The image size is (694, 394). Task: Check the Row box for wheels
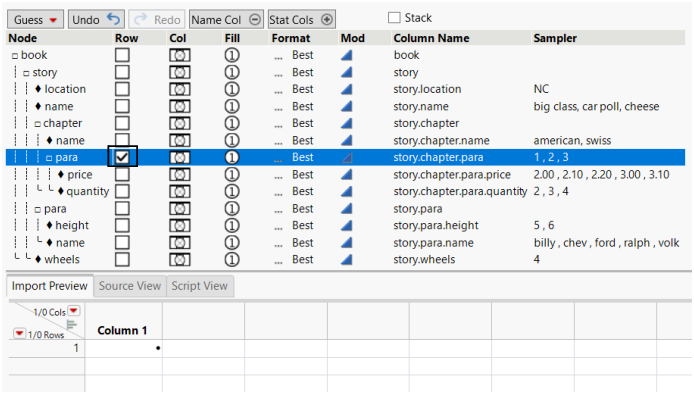click(122, 259)
